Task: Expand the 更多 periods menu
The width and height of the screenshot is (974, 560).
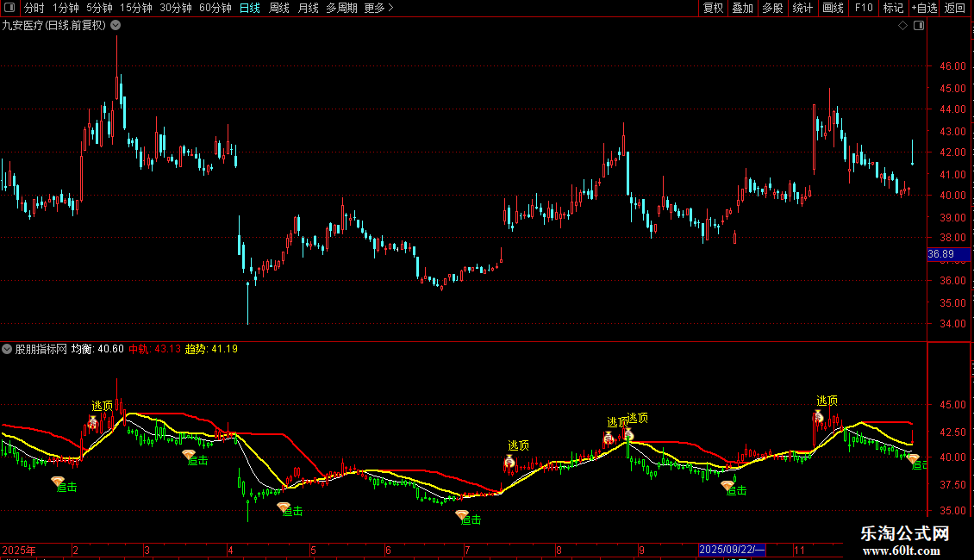Action: tap(379, 8)
